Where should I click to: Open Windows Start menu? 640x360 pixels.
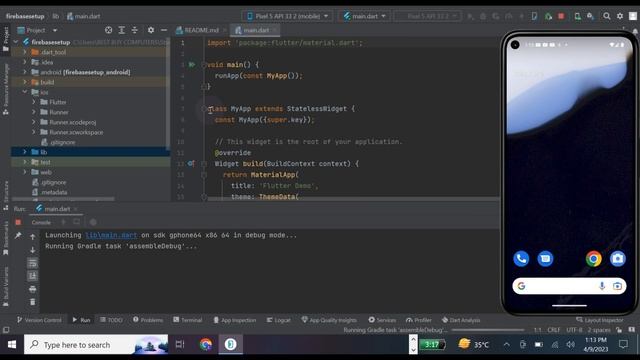(x=12, y=345)
